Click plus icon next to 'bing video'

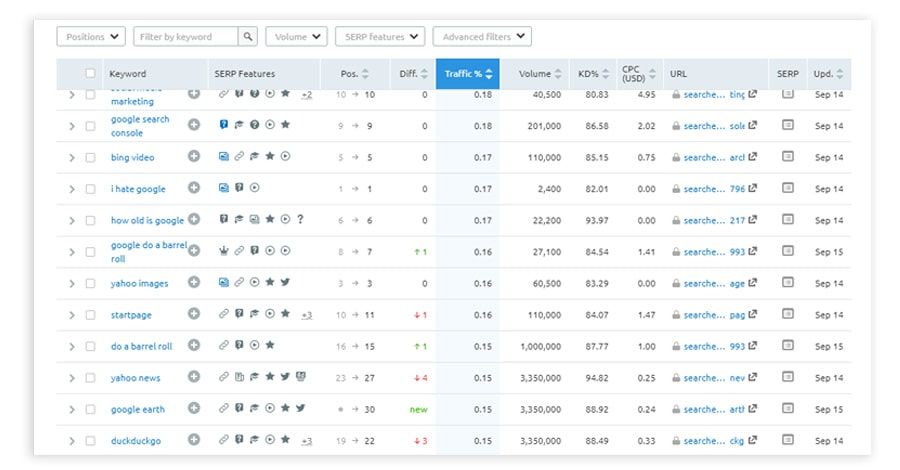[194, 157]
